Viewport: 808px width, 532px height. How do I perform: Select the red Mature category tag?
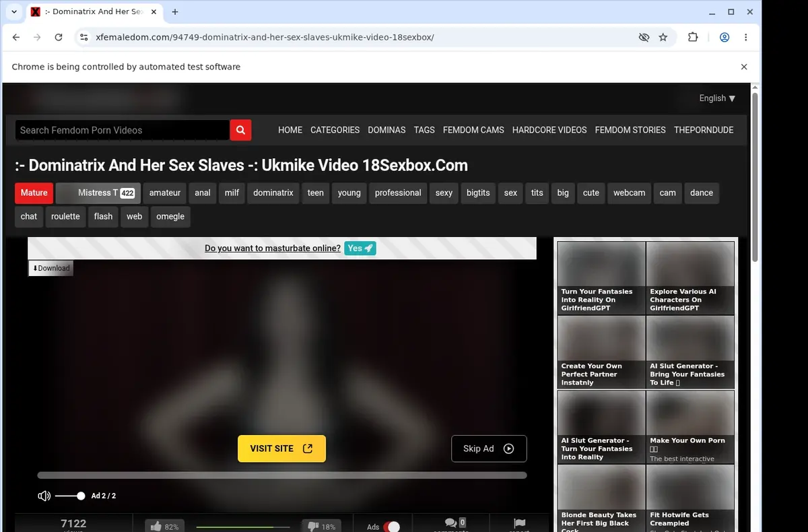34,193
